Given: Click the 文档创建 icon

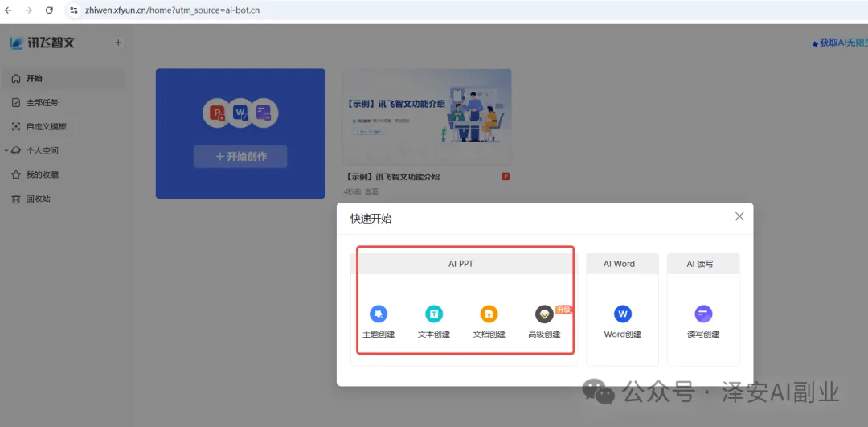Looking at the screenshot, I should [x=489, y=314].
